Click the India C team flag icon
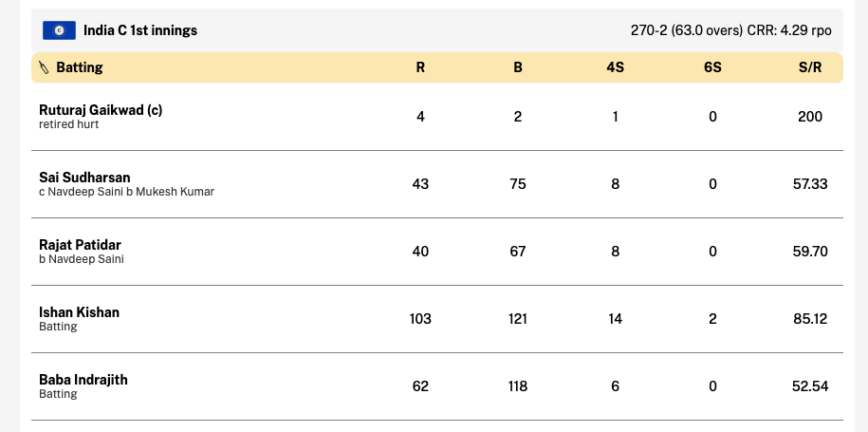 point(59,30)
